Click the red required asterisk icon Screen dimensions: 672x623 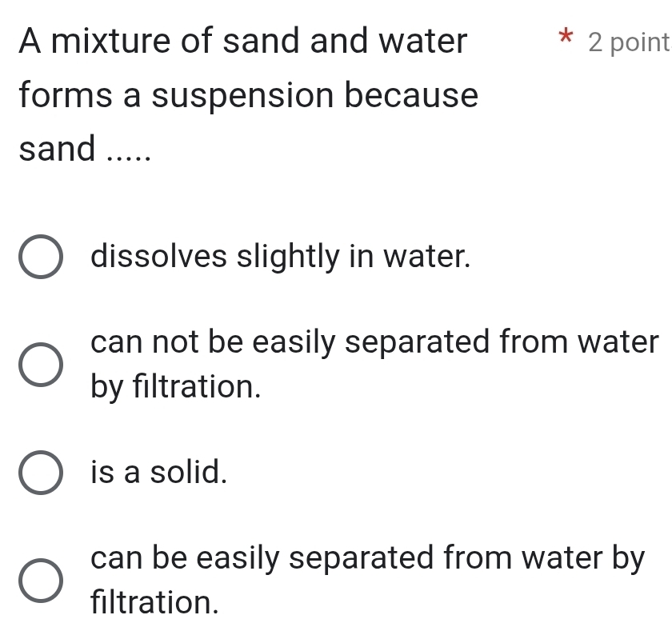tap(566, 37)
